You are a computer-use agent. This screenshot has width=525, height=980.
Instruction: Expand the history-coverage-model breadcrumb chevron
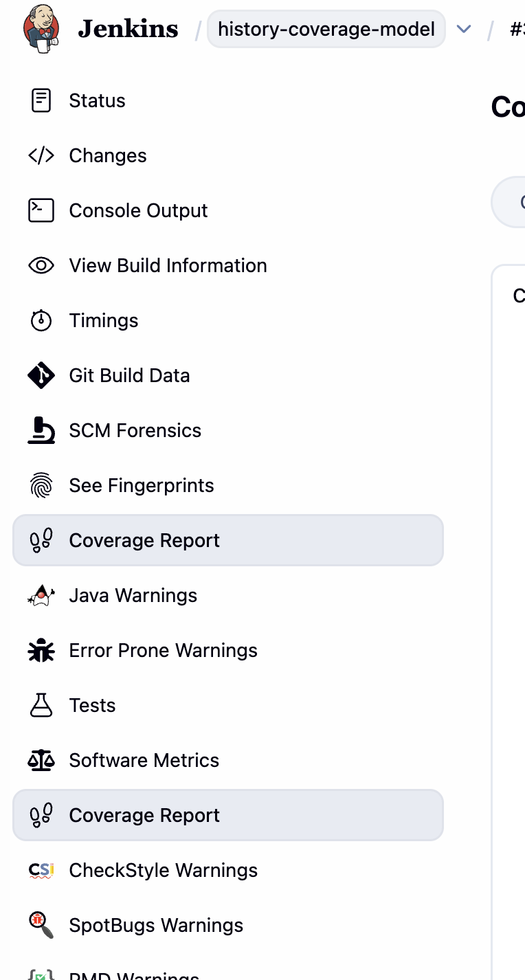pos(464,29)
